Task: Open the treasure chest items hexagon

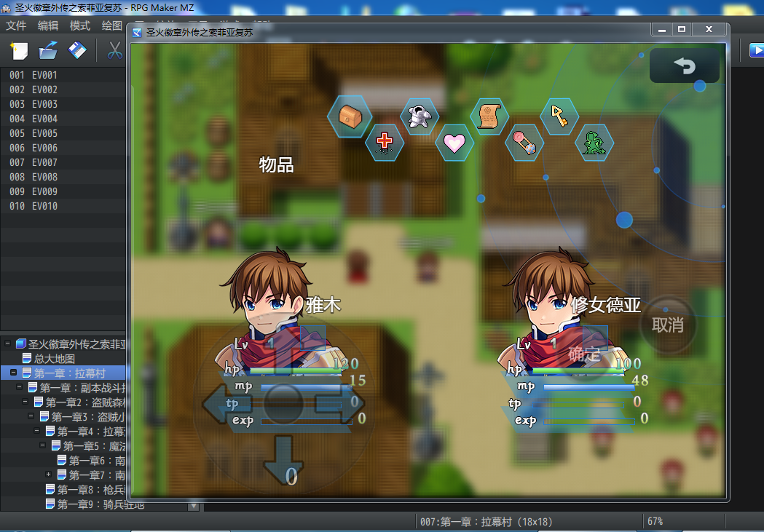Action: pyautogui.click(x=350, y=117)
